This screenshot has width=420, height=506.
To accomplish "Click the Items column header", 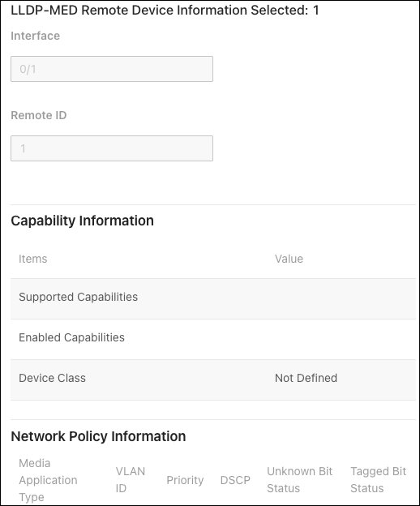I will coord(33,259).
